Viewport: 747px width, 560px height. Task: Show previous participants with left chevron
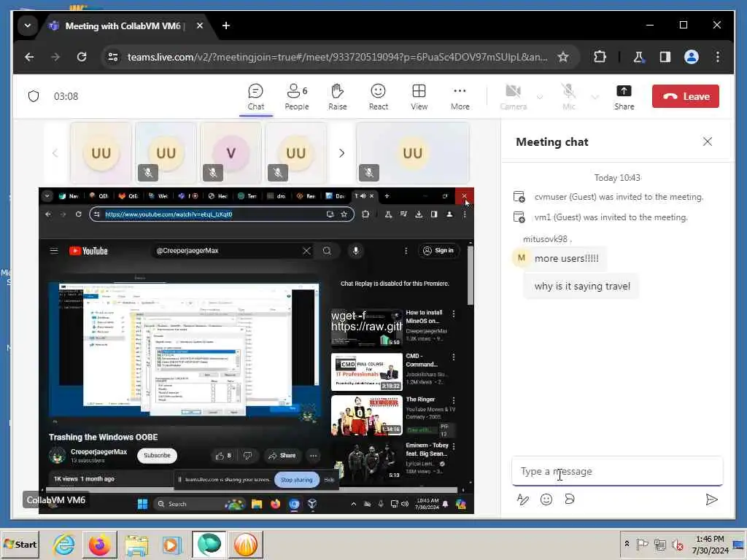[55, 153]
